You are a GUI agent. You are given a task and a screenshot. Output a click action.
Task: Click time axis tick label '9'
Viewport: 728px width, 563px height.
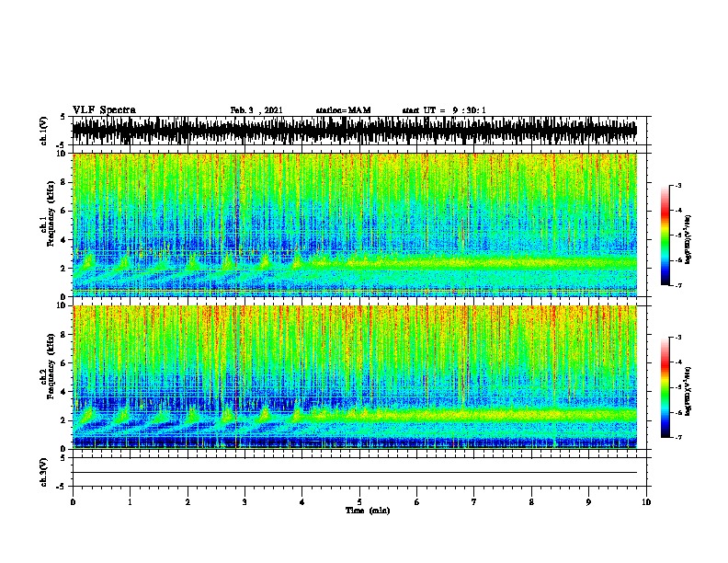point(588,502)
